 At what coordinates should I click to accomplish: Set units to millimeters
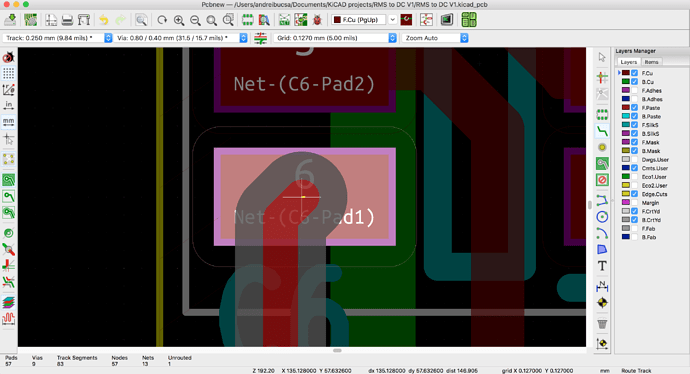8,121
